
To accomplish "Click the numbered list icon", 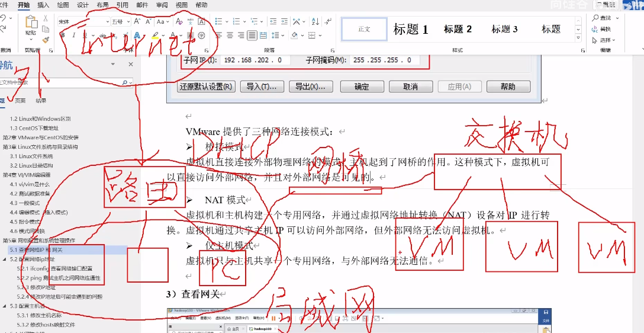I will 236,21.
